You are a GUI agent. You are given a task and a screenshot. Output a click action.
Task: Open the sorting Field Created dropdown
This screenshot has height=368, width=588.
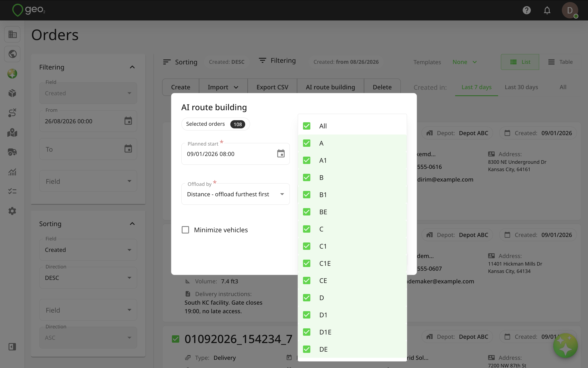[x=88, y=250]
